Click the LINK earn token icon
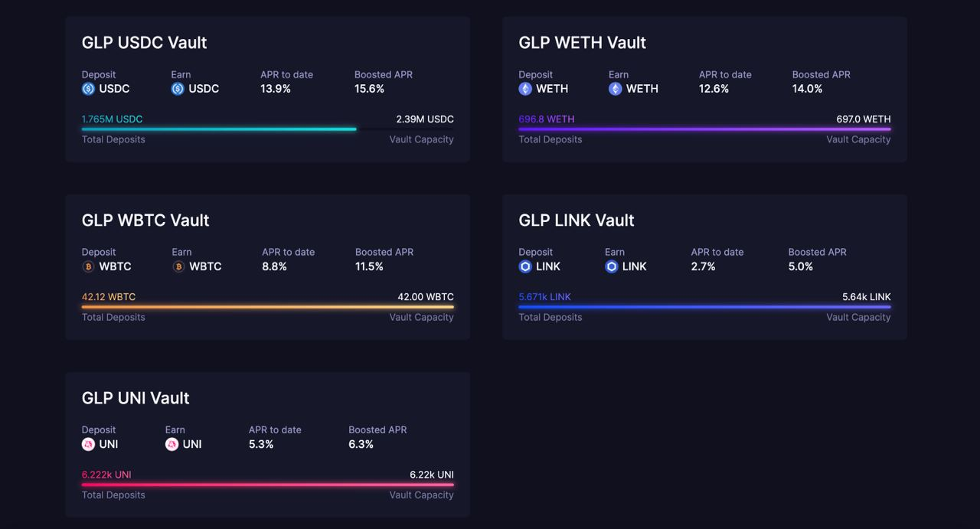Viewport: 980px width, 529px height. pyautogui.click(x=611, y=266)
